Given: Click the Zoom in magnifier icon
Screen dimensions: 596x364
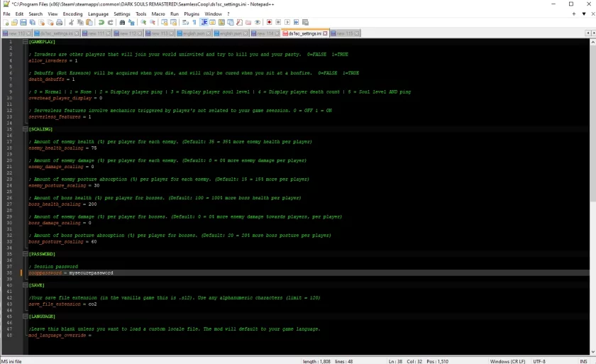Looking at the screenshot, I should point(143,23).
